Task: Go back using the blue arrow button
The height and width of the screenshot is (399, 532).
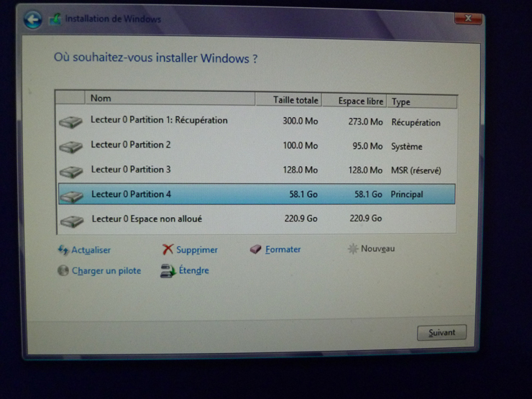Action: tap(32, 19)
